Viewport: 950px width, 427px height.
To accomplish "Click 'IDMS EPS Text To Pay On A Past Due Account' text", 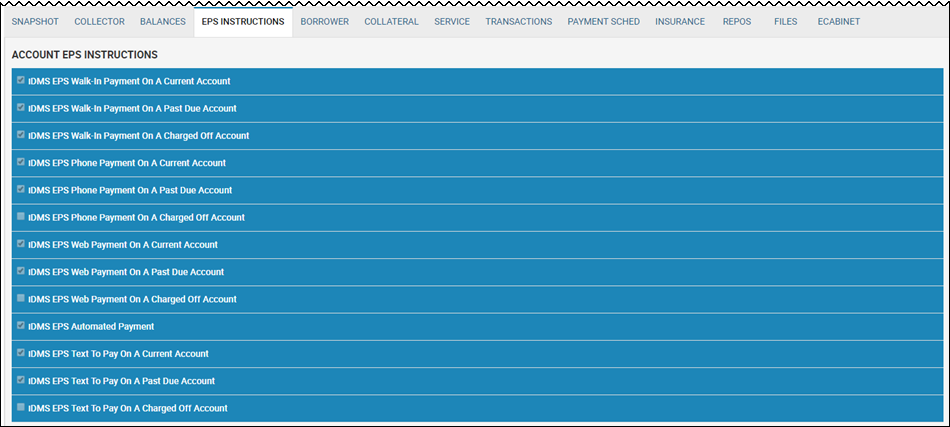I will (121, 381).
